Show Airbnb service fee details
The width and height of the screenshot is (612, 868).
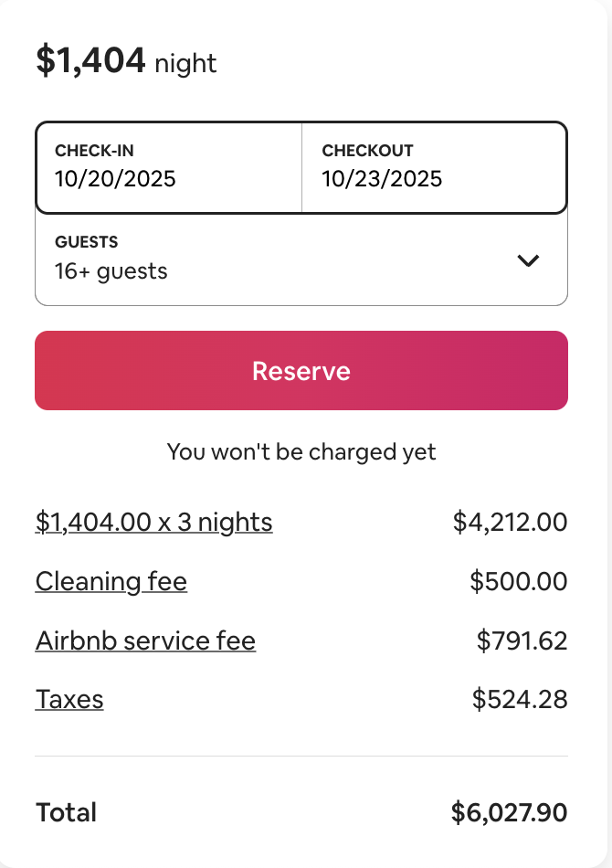pyautogui.click(x=145, y=641)
